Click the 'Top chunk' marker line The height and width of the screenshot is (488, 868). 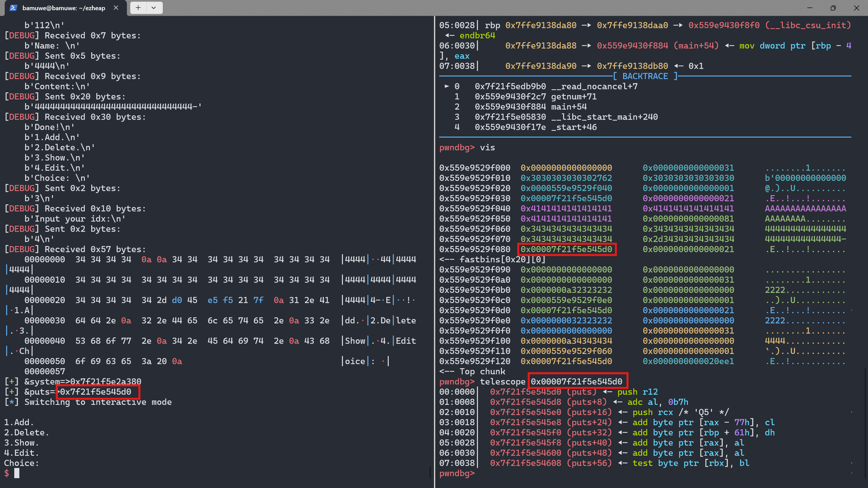(472, 371)
